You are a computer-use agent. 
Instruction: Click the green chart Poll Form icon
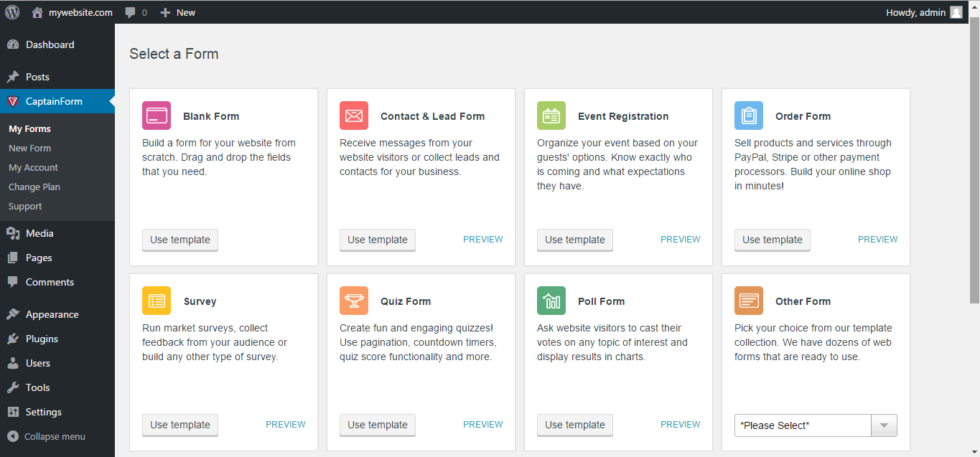tap(551, 301)
